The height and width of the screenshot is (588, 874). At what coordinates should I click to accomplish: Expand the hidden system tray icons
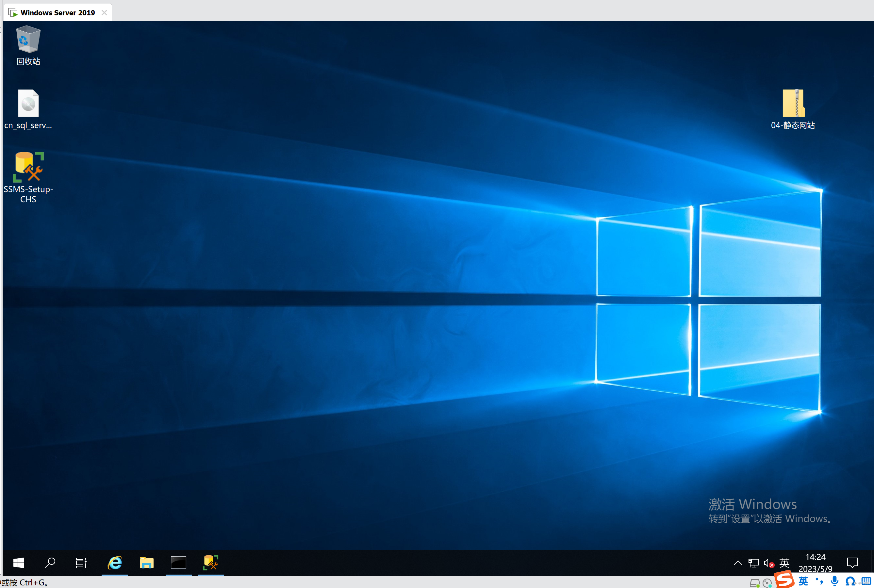tap(737, 563)
